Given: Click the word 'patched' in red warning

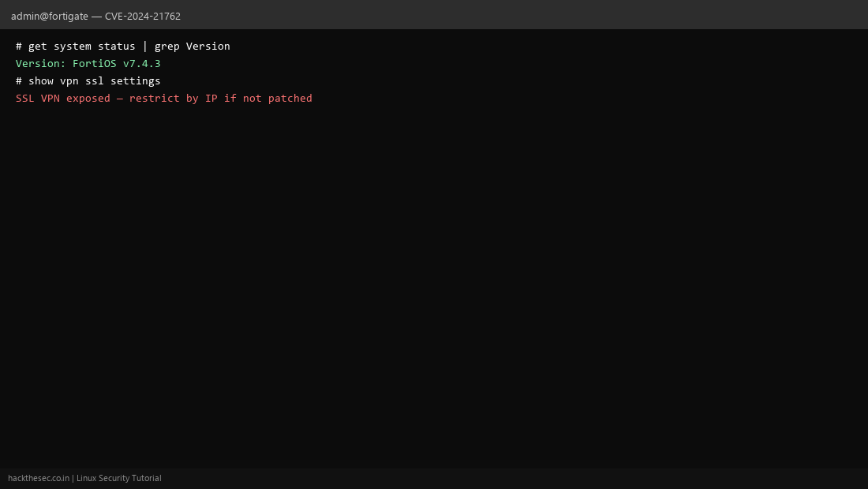Looking at the screenshot, I should point(290,99).
